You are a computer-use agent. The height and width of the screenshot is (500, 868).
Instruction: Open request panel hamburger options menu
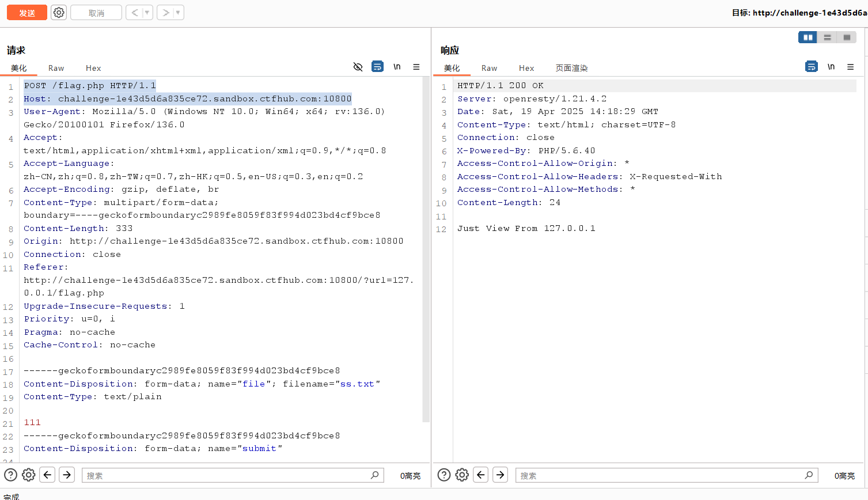coord(416,67)
